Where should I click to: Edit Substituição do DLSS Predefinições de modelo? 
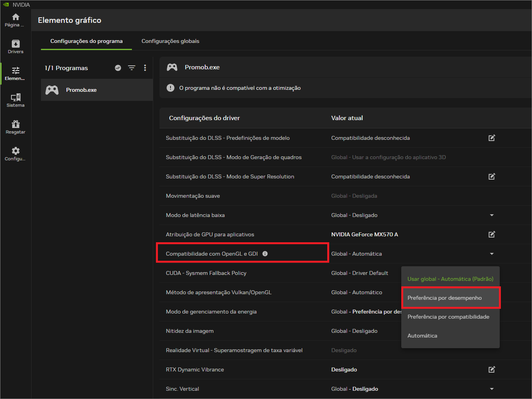[491, 138]
